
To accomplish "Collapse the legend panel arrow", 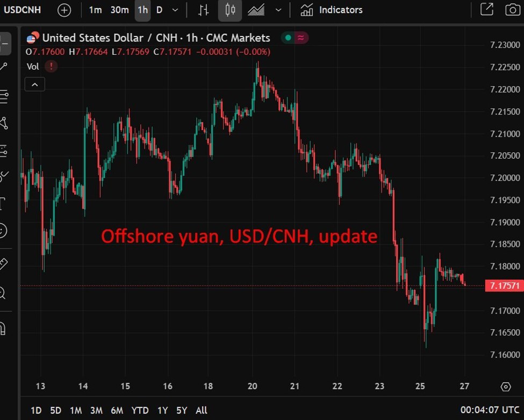I will coord(34,84).
